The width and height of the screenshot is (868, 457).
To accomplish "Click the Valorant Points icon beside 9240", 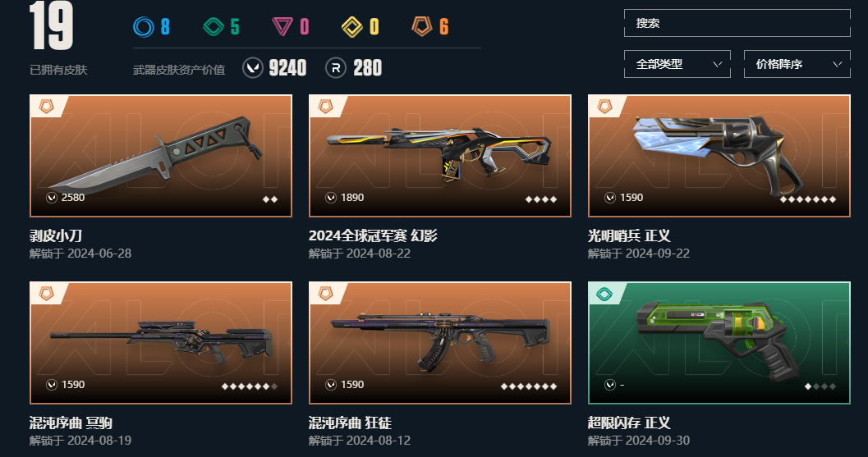I will pyautogui.click(x=253, y=68).
